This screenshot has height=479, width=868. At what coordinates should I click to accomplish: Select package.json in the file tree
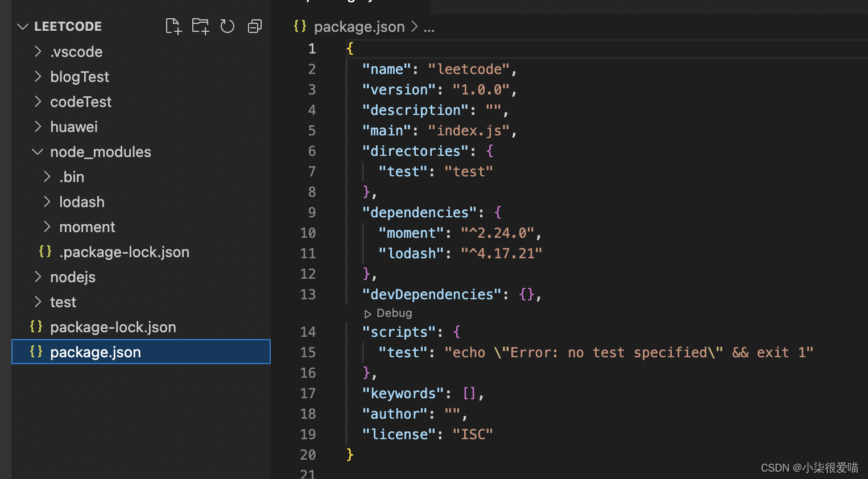[95, 352]
